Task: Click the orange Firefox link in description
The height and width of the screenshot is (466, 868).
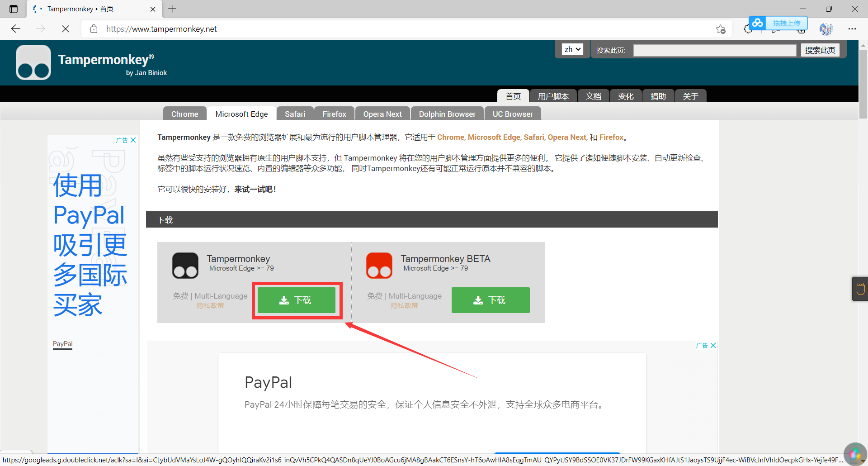Action: point(612,137)
